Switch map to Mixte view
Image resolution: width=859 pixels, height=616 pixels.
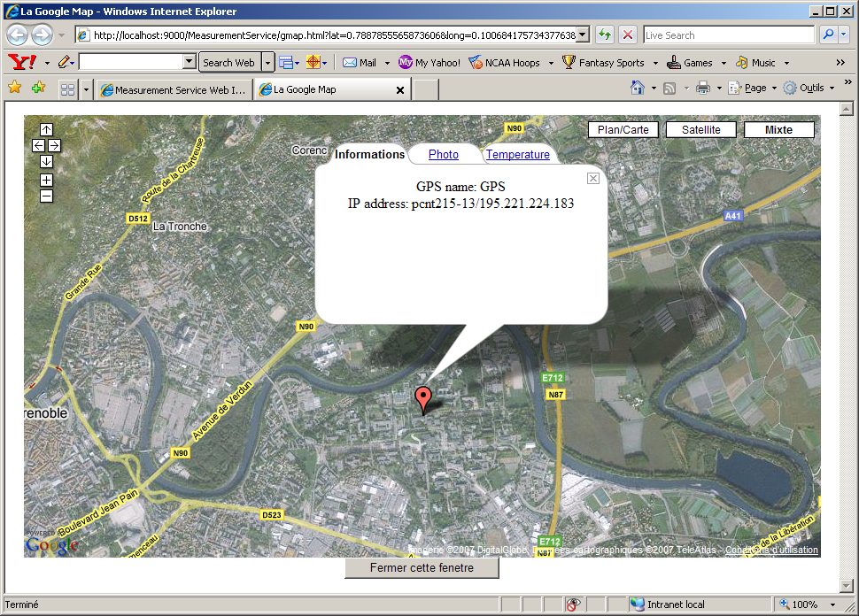click(778, 130)
